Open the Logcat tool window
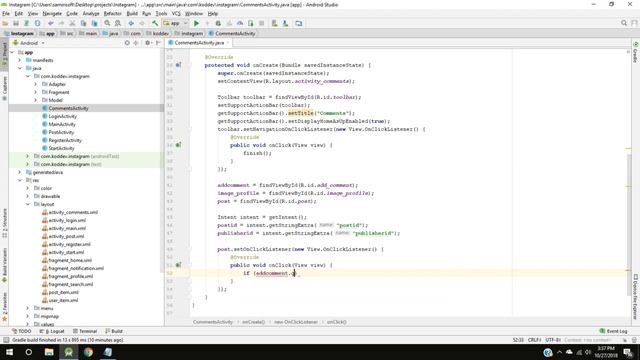 (x=52, y=331)
